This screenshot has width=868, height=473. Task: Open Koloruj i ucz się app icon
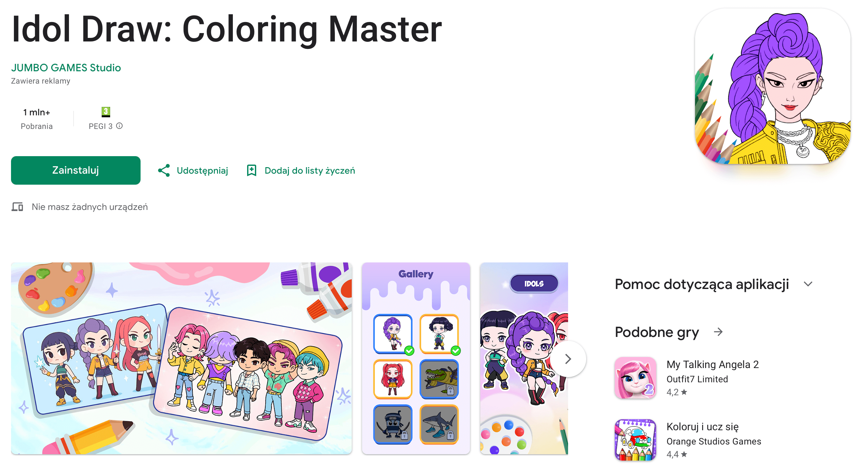[x=635, y=440]
